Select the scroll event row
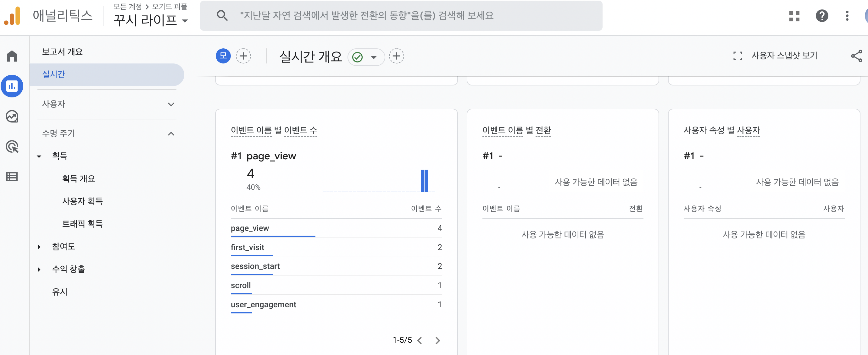 pos(336,285)
